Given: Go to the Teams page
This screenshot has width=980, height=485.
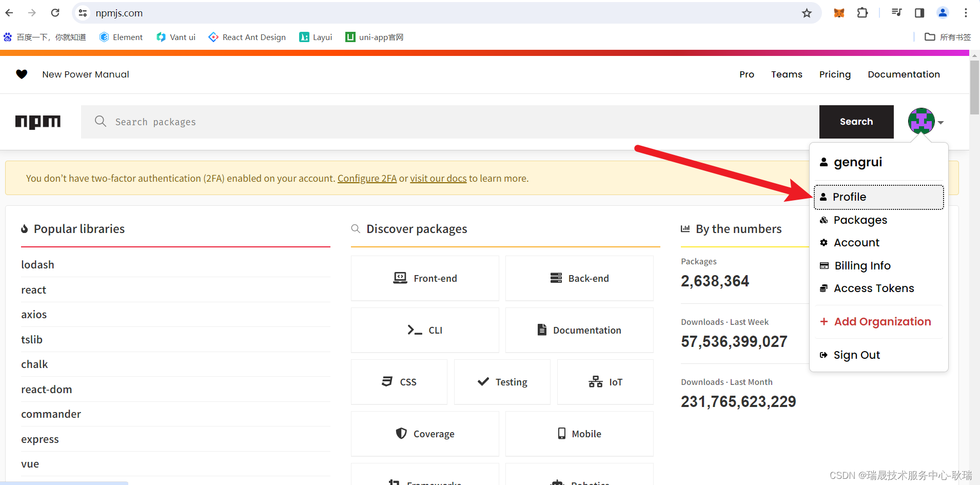Looking at the screenshot, I should [x=787, y=74].
